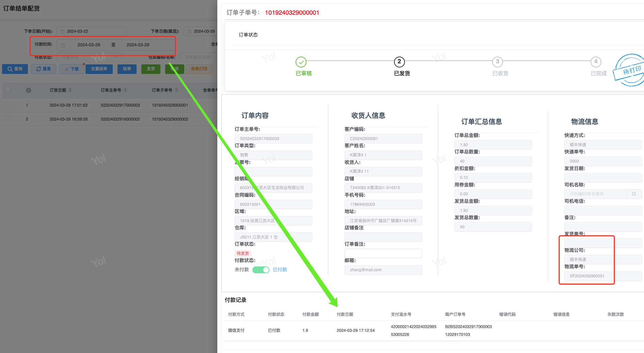The image size is (644, 353).
Task: Click the calendar icon in 付款时间 range
Action: (x=63, y=45)
